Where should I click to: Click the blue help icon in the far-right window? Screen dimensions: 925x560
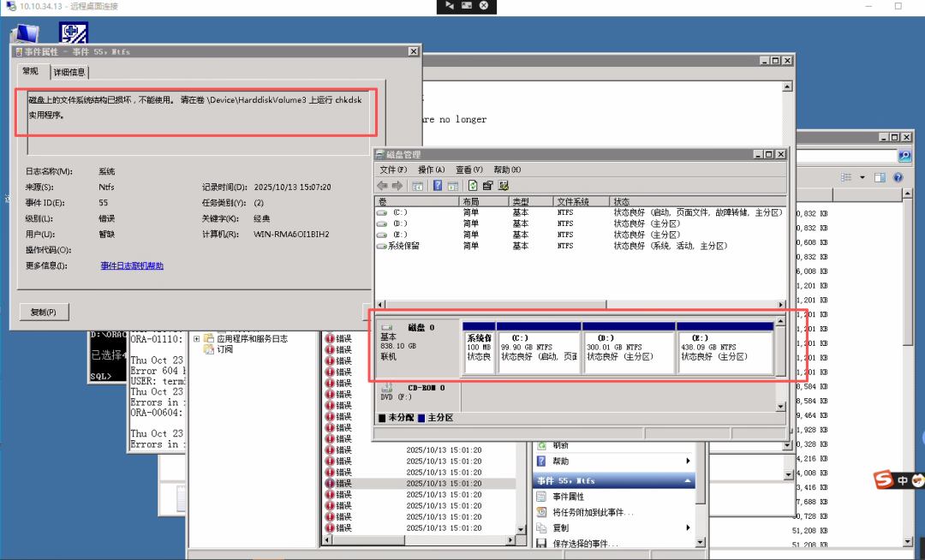click(x=898, y=177)
